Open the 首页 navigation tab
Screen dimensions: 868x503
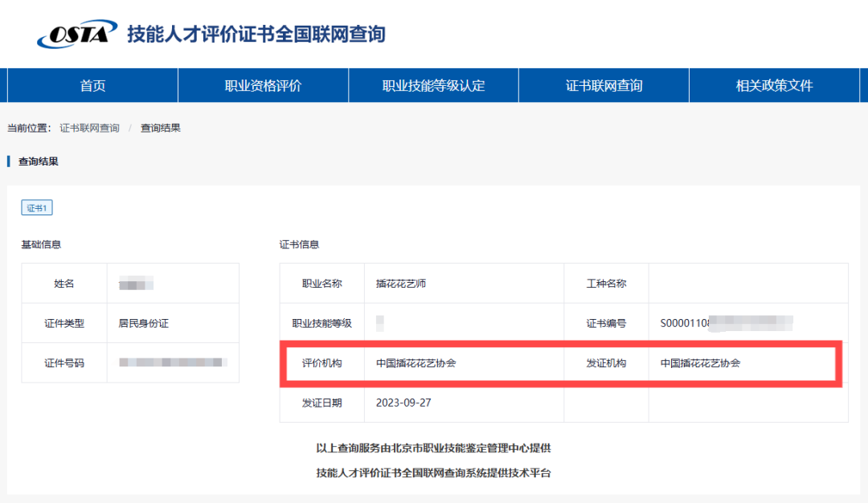(92, 86)
